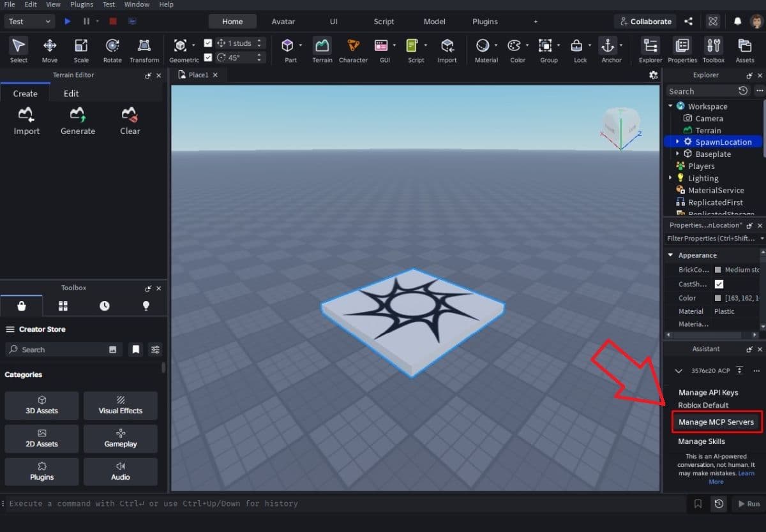Collapse the Appearance properties section
Screen dimensions: 766x532
click(x=670, y=255)
